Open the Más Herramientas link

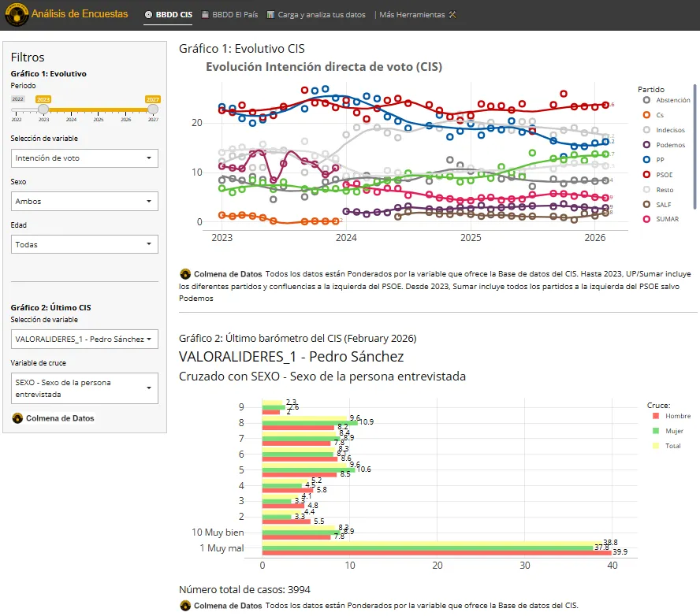point(411,15)
